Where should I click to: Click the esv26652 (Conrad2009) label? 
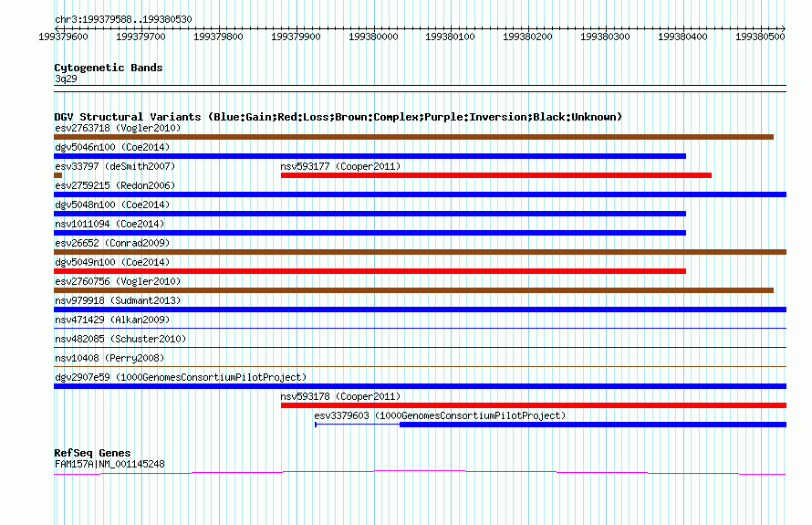click(x=112, y=243)
